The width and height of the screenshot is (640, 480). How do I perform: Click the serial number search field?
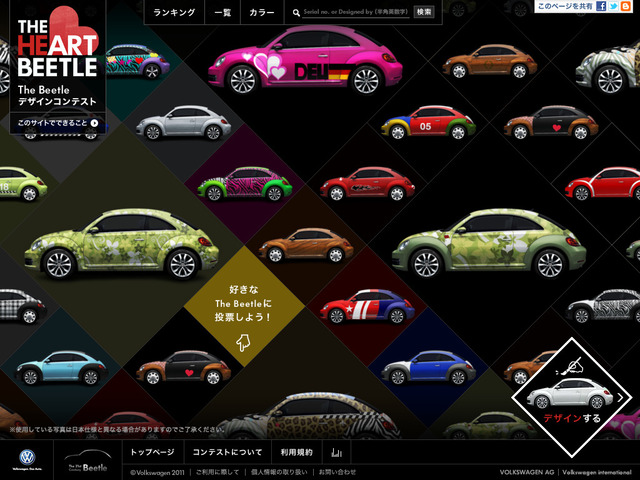point(356,12)
